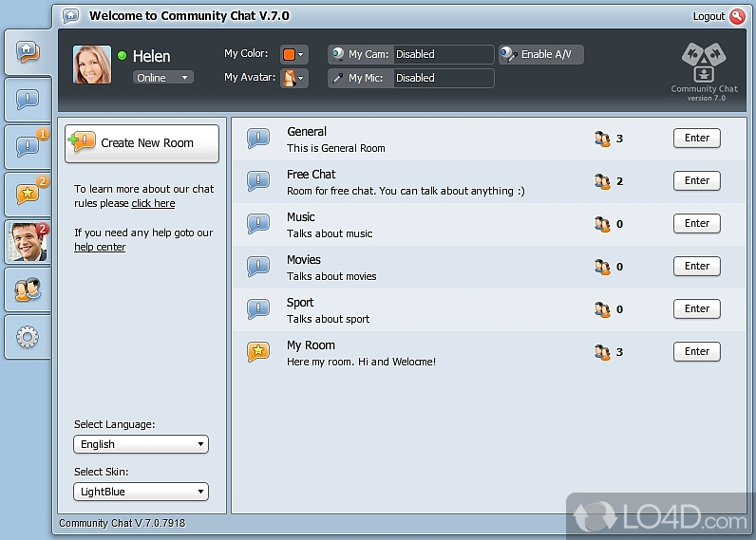Screen dimensions: 756x540
Task: Click Enter button for Sport room
Action: coord(697,308)
